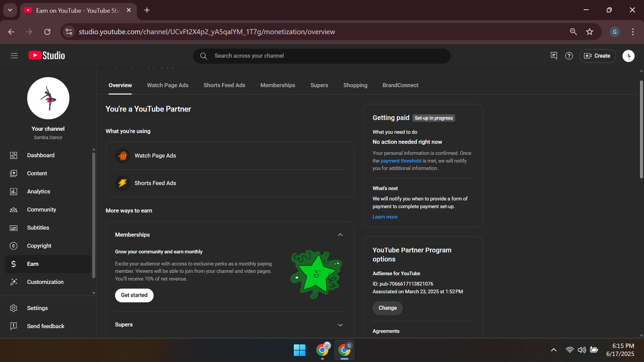
Task: Collapse the Memberships section
Action: pyautogui.click(x=340, y=235)
